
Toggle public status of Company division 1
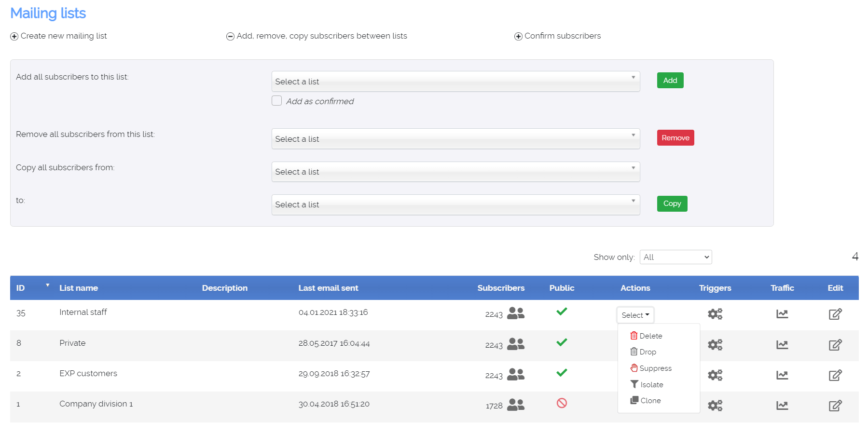click(x=562, y=403)
